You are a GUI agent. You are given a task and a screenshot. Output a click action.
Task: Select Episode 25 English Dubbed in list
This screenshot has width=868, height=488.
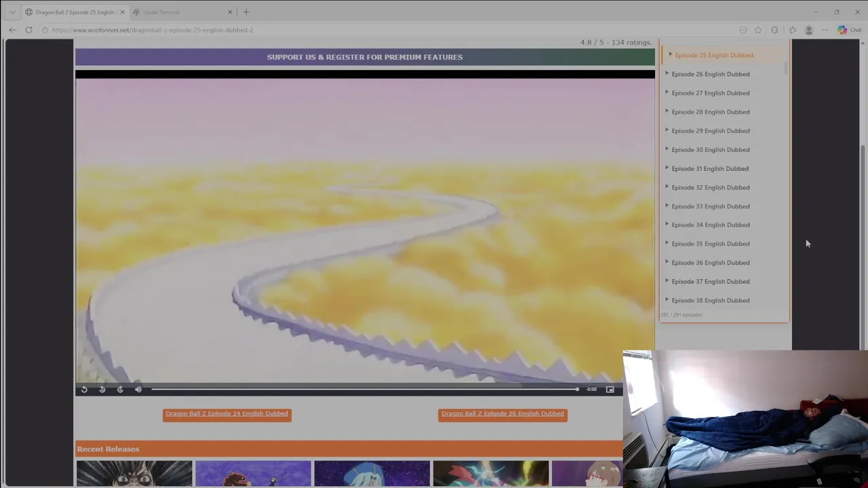pos(713,55)
